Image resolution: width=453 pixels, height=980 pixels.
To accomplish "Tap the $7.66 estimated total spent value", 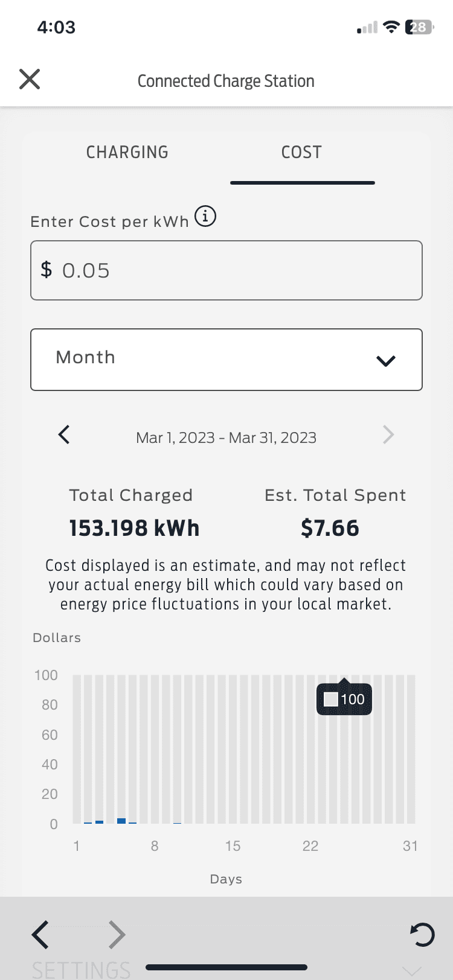I will pos(330,528).
